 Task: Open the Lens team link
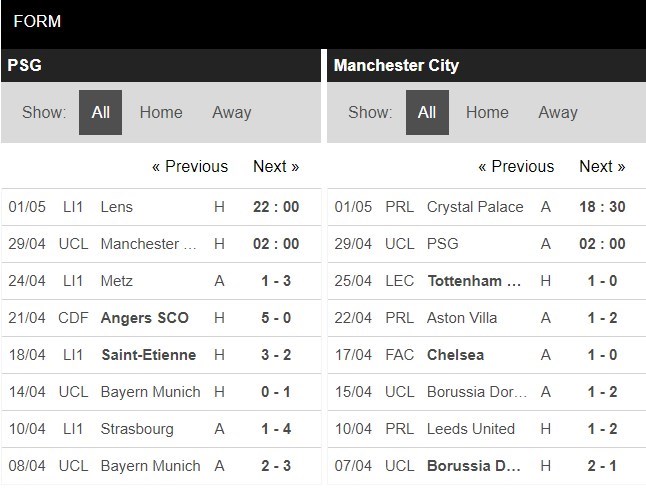(117, 207)
